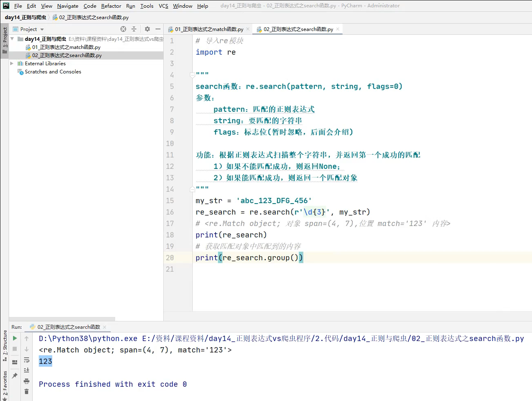The height and width of the screenshot is (401, 532).
Task: Open the Code menu
Action: click(x=90, y=6)
